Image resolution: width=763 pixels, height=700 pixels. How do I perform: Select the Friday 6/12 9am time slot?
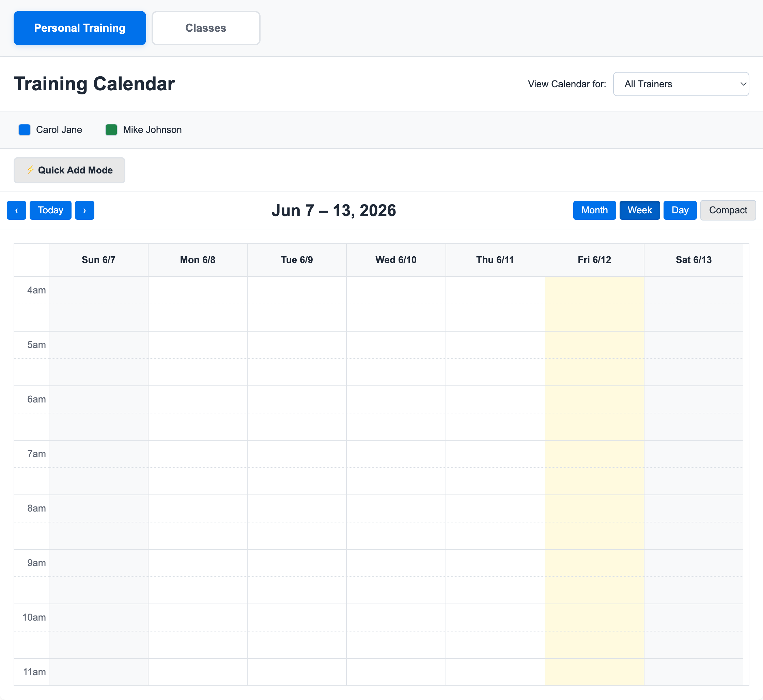pos(594,563)
